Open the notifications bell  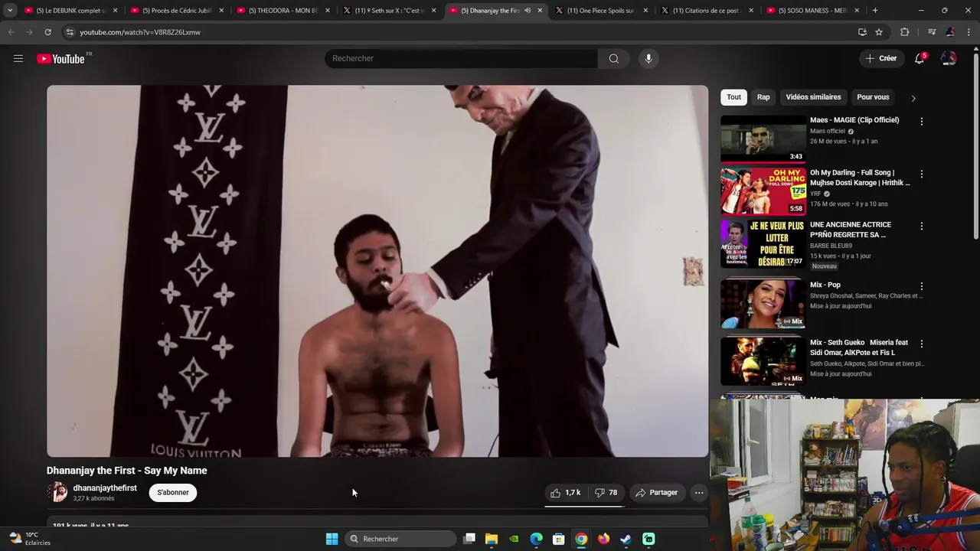[x=920, y=59]
